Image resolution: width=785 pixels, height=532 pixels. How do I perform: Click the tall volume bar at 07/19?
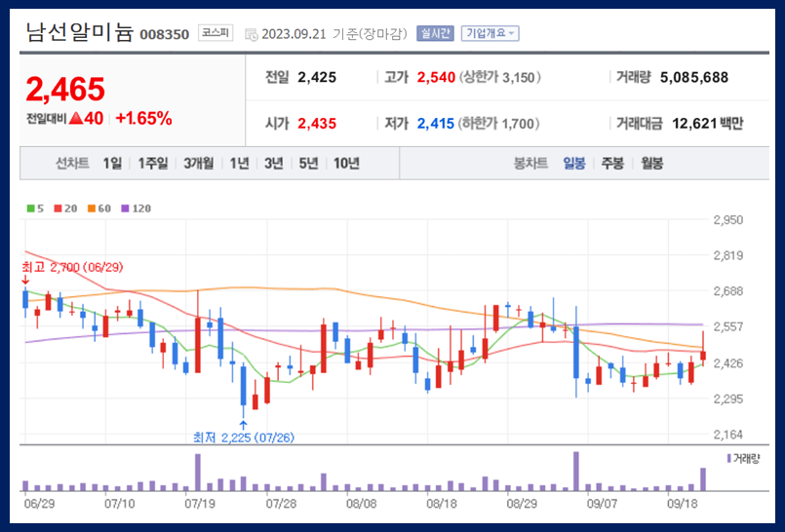pyautogui.click(x=198, y=472)
